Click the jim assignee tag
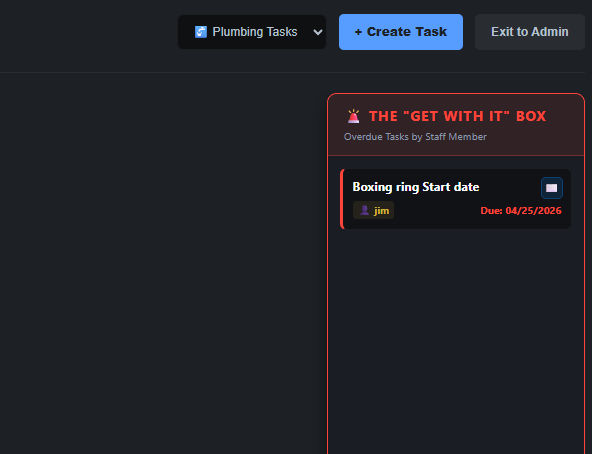Image resolution: width=592 pixels, height=454 pixels. (373, 210)
